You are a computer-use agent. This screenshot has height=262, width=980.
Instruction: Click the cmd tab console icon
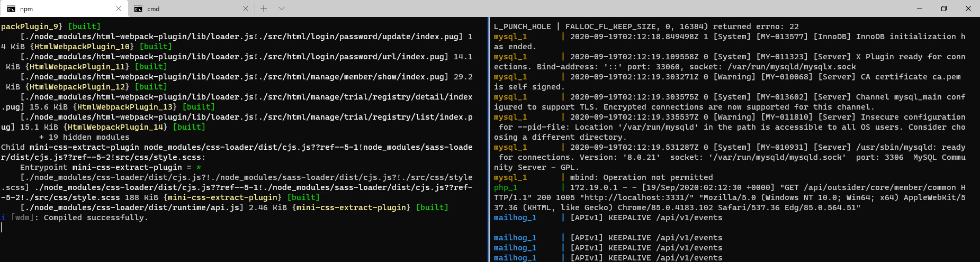click(138, 9)
